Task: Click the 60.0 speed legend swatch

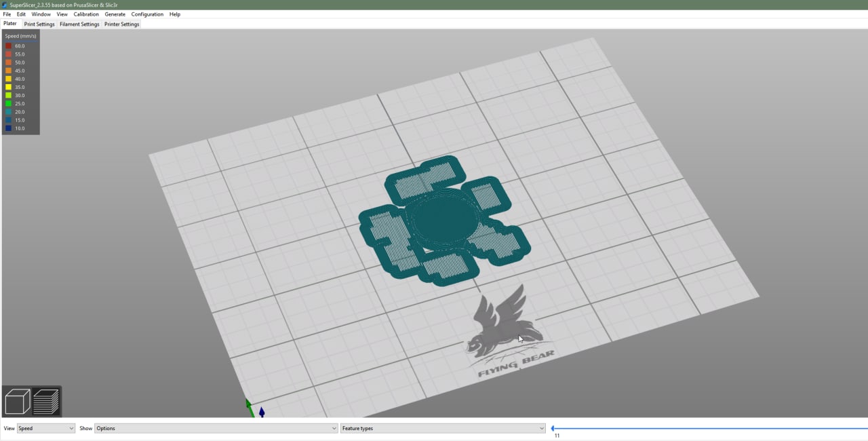Action: (9, 46)
